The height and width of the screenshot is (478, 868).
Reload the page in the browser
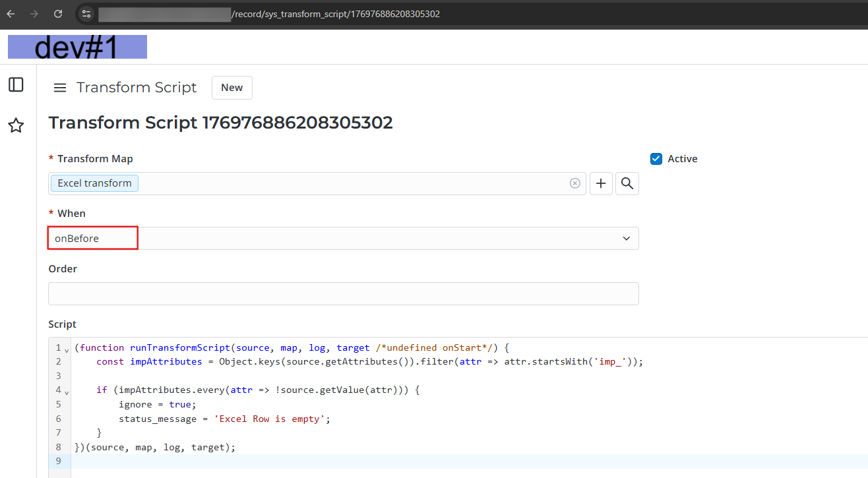pyautogui.click(x=58, y=14)
